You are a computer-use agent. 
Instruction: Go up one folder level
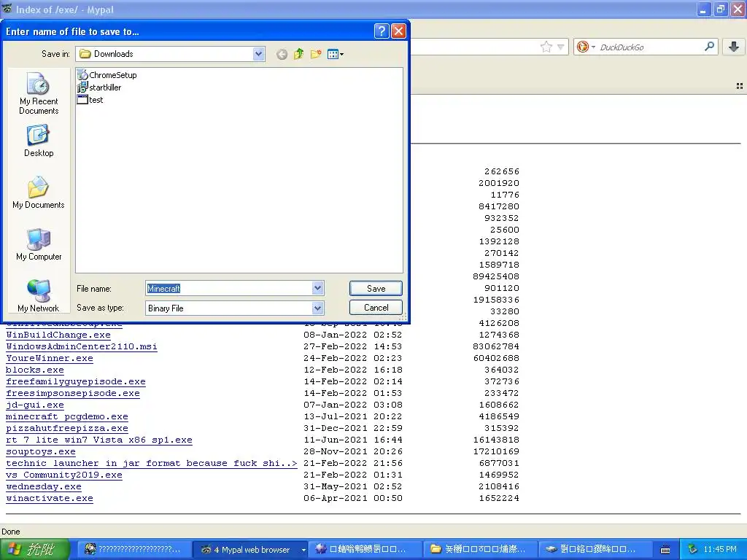(x=298, y=54)
